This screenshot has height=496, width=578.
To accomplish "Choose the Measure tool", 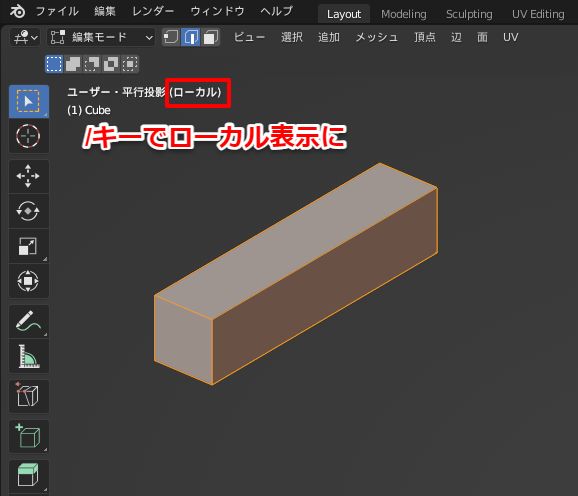I will pyautogui.click(x=29, y=356).
